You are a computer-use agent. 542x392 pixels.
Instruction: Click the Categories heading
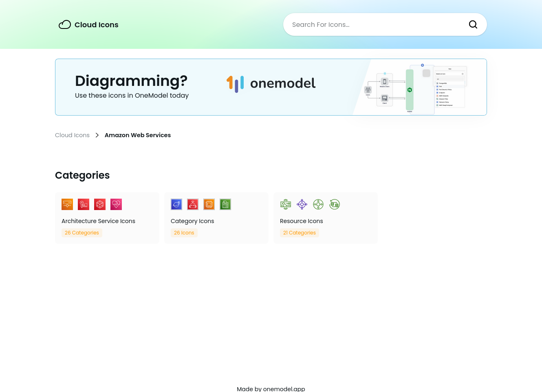(x=82, y=175)
